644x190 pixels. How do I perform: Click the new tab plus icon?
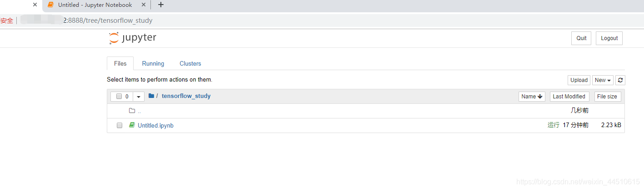160,5
